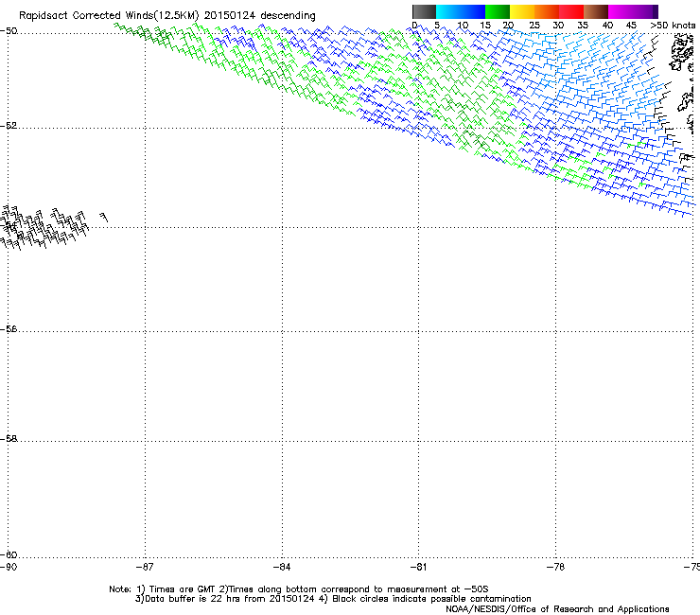Viewport: 700px width, 615px height.
Task: Click the black coastline outline at upper right
Action: [681, 53]
